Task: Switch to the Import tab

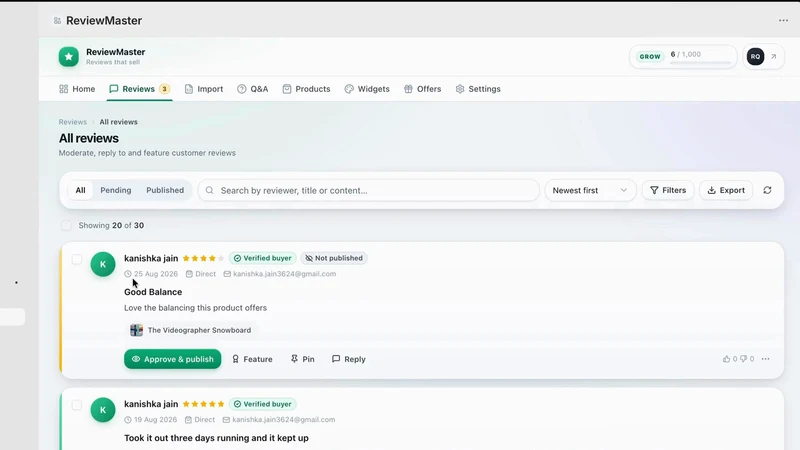Action: coord(204,89)
